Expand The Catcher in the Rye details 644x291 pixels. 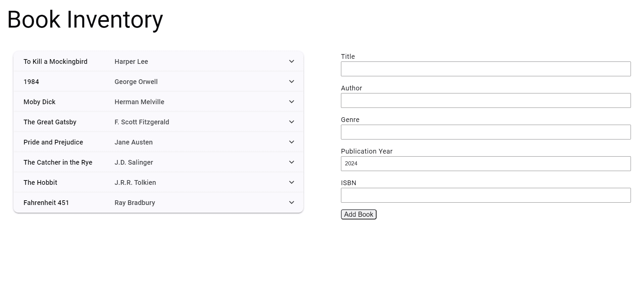291,162
